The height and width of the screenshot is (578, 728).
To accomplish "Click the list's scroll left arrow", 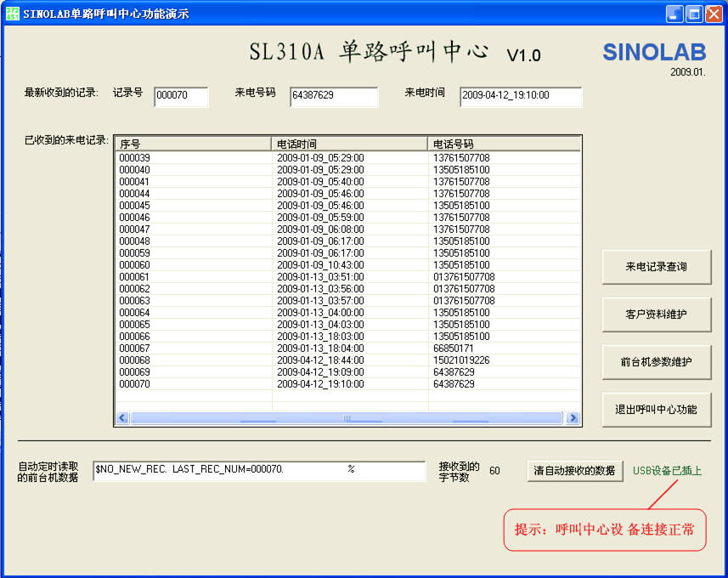I will (x=122, y=417).
